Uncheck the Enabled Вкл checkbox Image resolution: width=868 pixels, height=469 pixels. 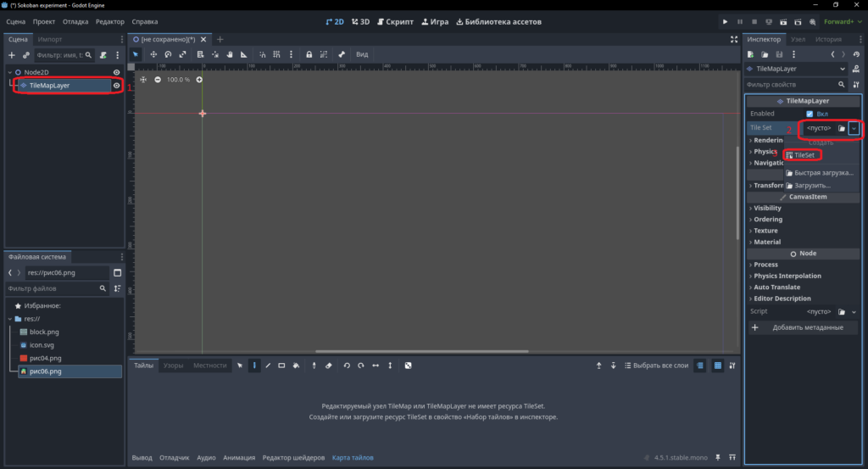pyautogui.click(x=810, y=114)
